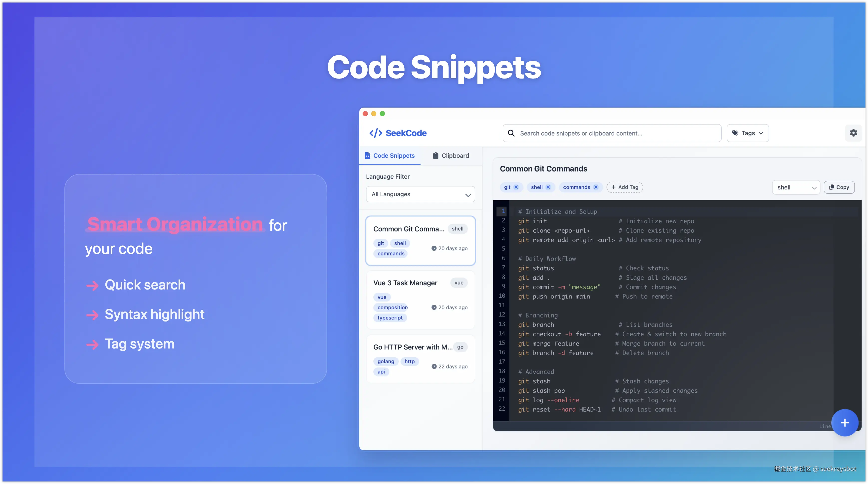Expand the Tags dropdown in the header

click(748, 133)
